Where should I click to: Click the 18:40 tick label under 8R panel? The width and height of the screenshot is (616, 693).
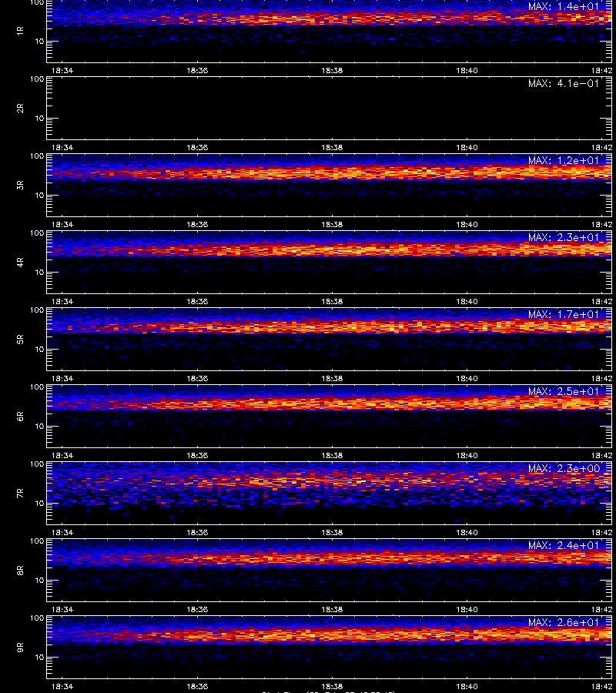coord(467,610)
